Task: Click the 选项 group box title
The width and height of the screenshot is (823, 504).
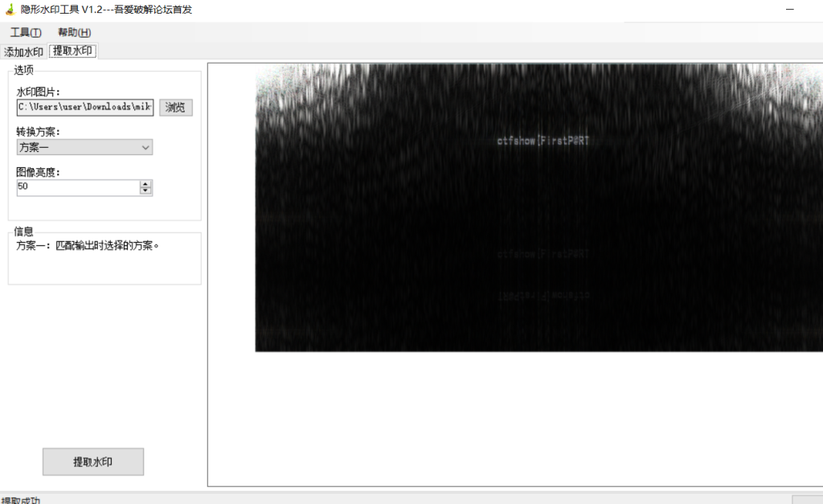Action: tap(24, 71)
